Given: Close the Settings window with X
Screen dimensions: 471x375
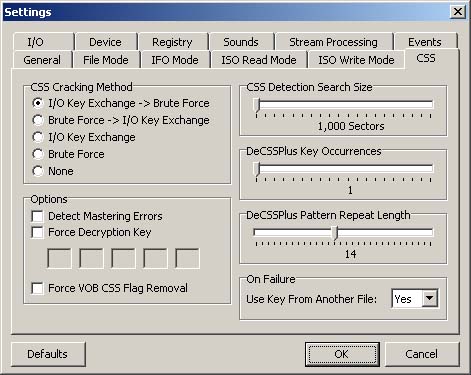Looking at the screenshot, I should 458,12.
